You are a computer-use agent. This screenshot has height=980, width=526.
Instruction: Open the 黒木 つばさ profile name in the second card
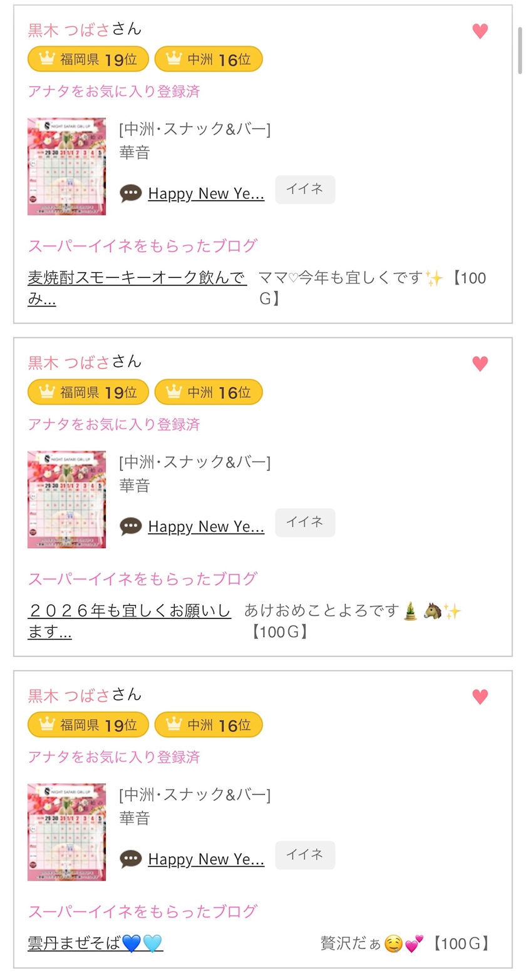point(69,362)
